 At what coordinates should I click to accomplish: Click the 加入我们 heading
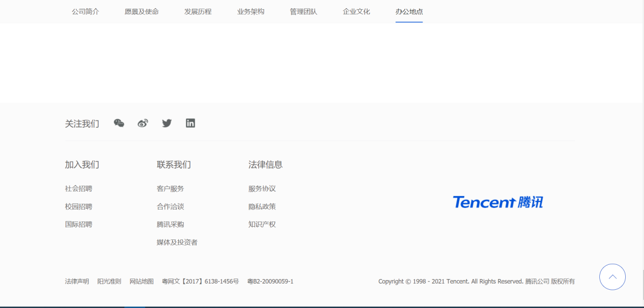82,165
